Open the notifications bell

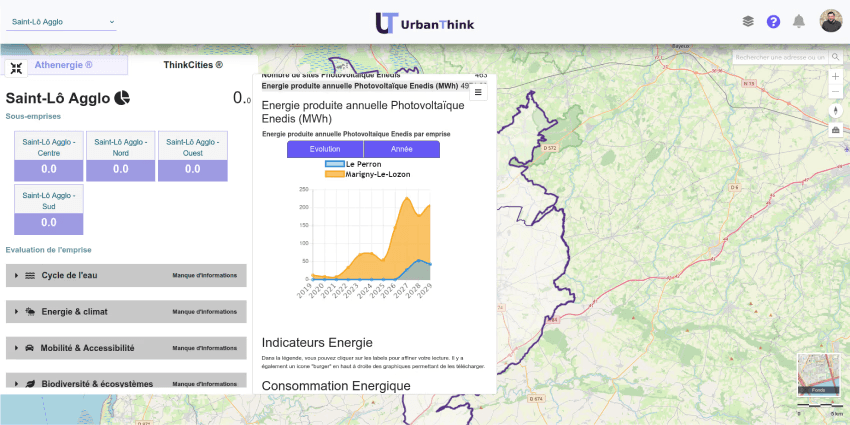(x=799, y=22)
